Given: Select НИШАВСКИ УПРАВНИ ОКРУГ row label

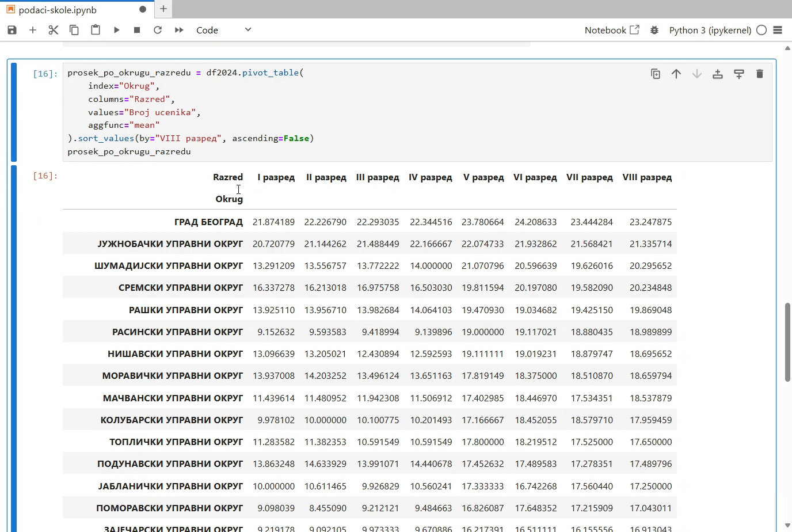Looking at the screenshot, I should [x=176, y=354].
